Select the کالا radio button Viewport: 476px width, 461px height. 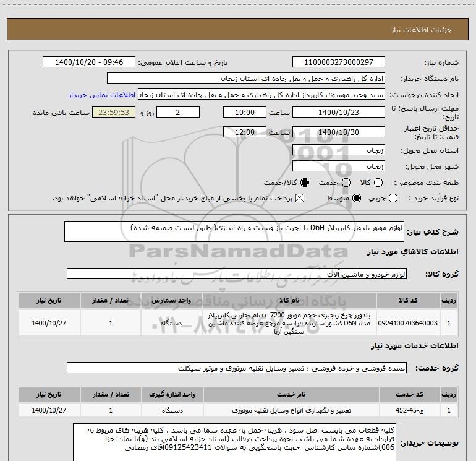click(378, 183)
